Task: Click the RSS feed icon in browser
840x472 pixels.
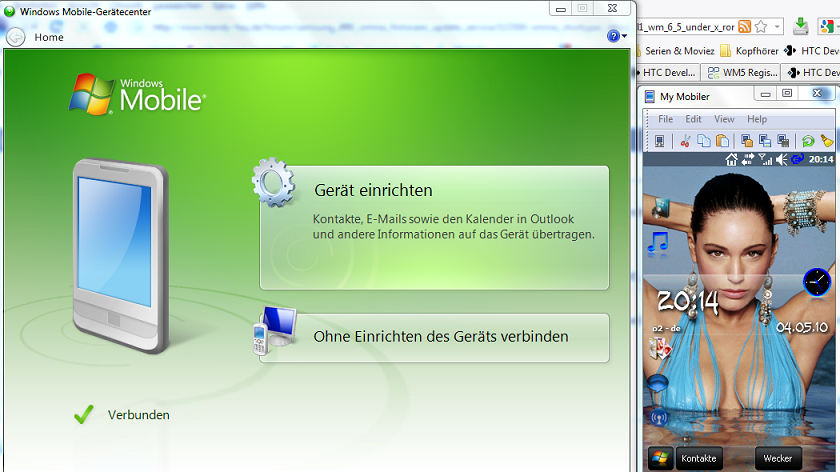Action: click(745, 26)
